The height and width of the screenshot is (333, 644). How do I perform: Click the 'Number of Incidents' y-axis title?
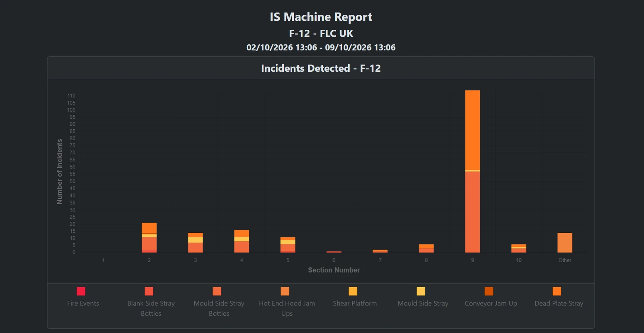60,172
